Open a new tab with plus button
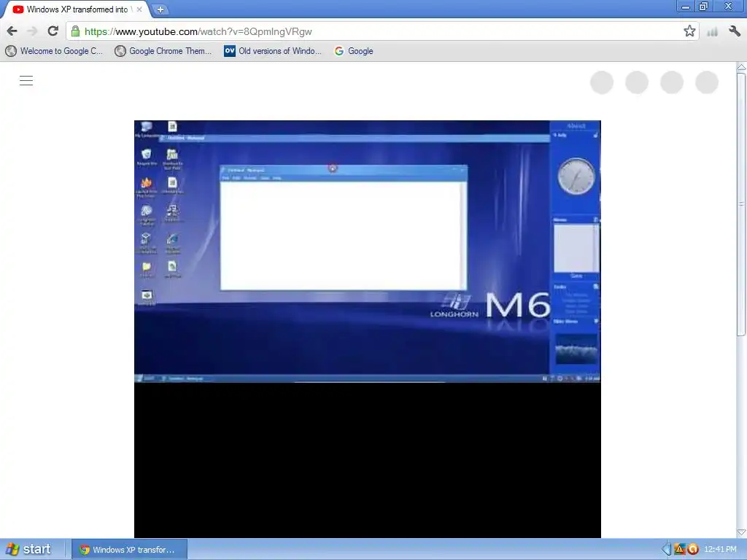This screenshot has height=560, width=747. click(x=160, y=9)
